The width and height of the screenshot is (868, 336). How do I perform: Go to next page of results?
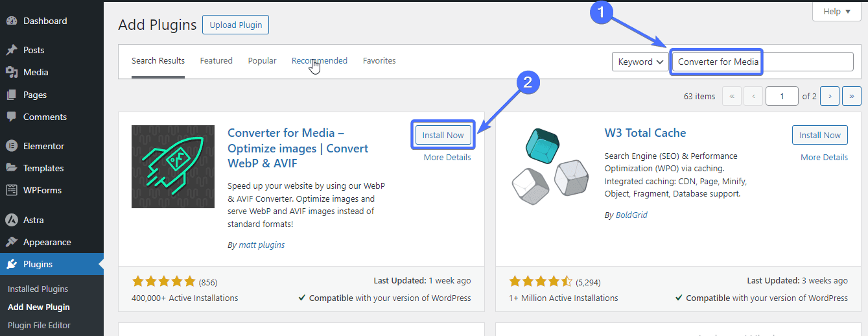pyautogui.click(x=830, y=96)
